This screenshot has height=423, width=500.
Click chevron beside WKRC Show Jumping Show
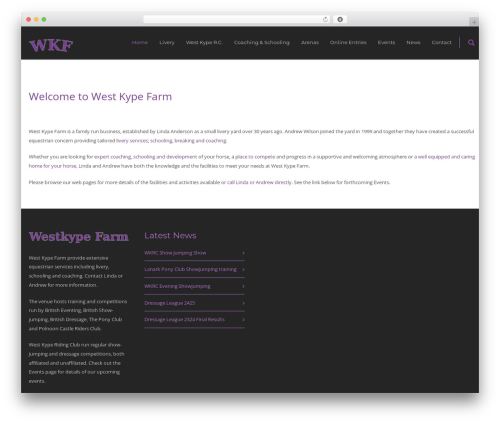coord(243,253)
